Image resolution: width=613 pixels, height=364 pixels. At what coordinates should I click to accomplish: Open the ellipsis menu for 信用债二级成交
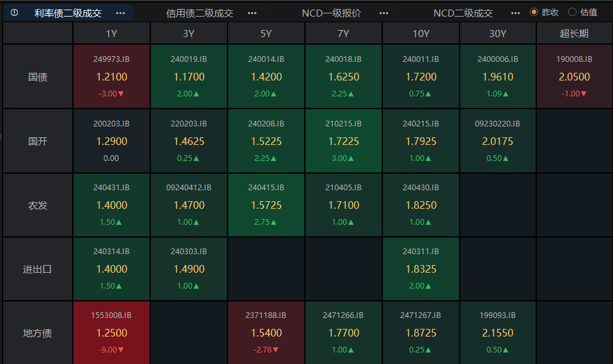click(252, 13)
